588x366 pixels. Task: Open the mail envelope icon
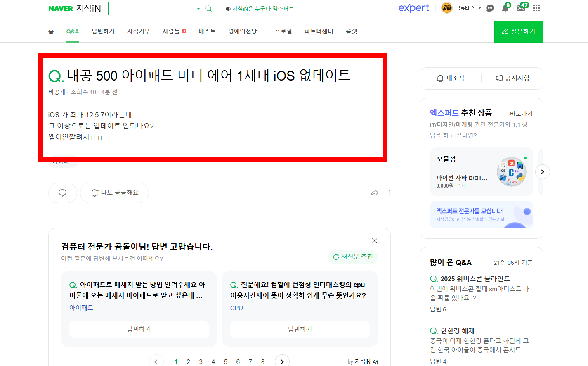pyautogui.click(x=521, y=8)
